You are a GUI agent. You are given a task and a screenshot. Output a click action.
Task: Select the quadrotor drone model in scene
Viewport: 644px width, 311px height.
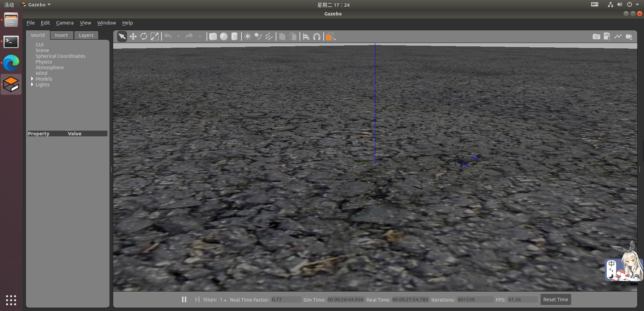coord(465,162)
